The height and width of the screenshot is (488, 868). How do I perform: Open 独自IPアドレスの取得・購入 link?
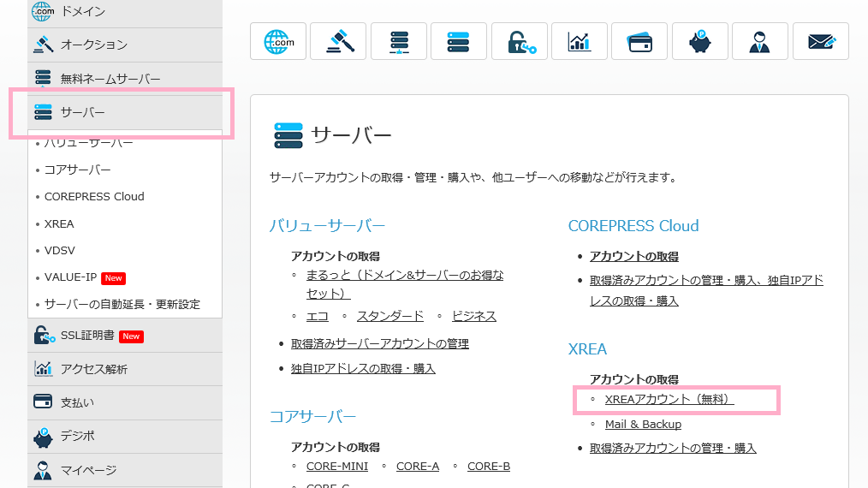pyautogui.click(x=363, y=368)
